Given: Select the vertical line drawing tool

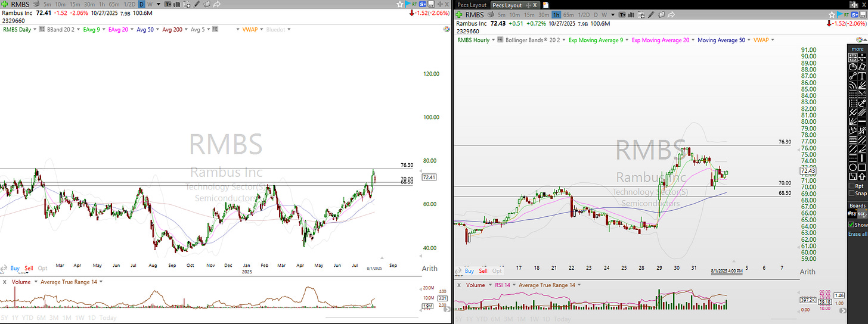Looking at the screenshot, I should tap(862, 157).
